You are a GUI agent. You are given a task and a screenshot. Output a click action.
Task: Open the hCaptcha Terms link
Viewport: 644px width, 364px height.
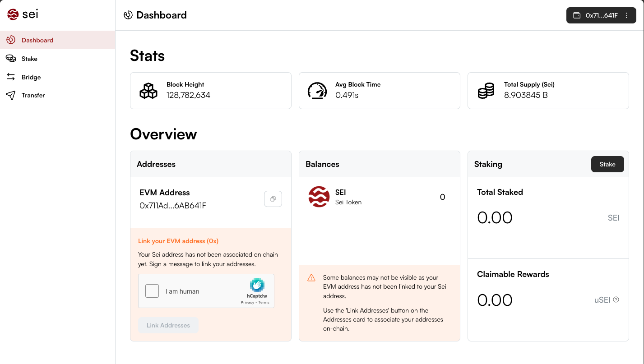coord(264,302)
